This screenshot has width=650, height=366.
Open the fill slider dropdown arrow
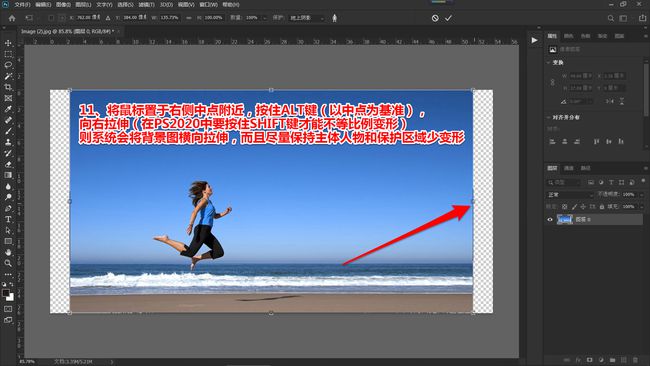(641, 206)
